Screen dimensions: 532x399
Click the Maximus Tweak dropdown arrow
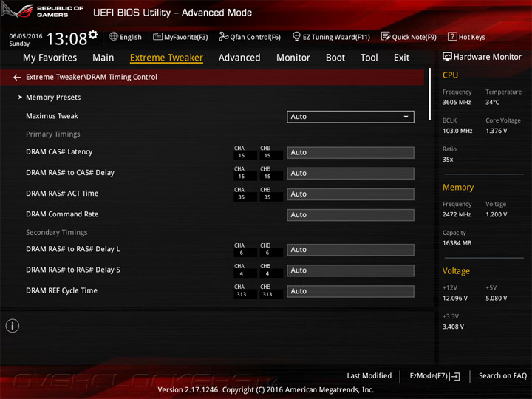pyautogui.click(x=406, y=117)
